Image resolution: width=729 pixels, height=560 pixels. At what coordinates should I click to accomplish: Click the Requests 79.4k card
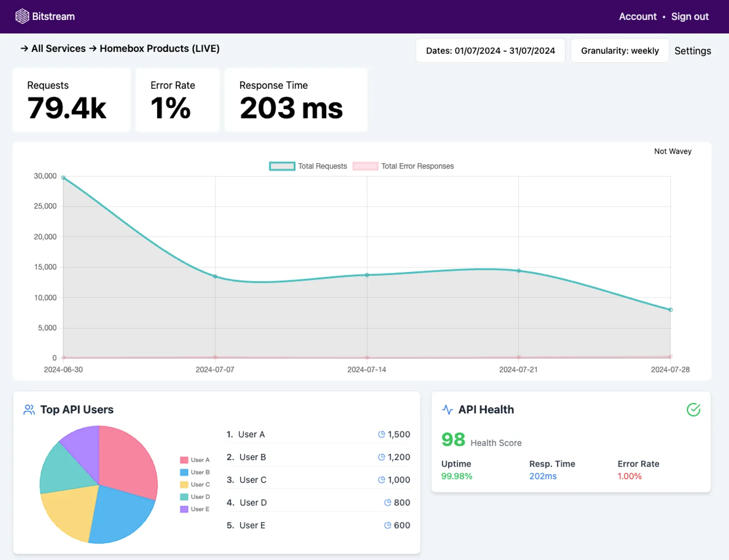(x=71, y=100)
